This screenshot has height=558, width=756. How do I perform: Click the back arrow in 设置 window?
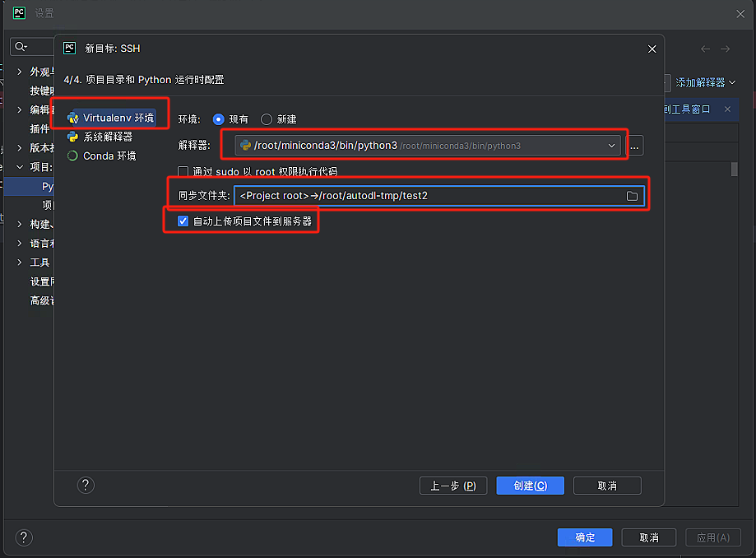pyautogui.click(x=705, y=49)
